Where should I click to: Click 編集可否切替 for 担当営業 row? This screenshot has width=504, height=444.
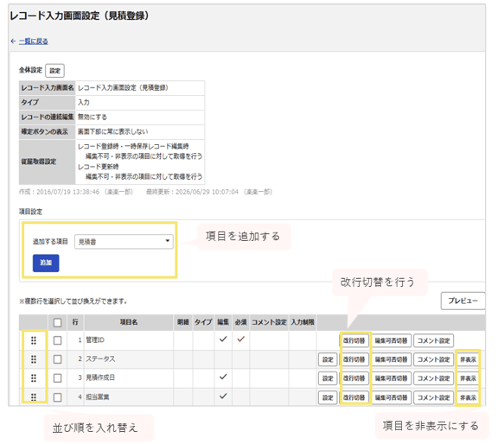click(x=391, y=397)
